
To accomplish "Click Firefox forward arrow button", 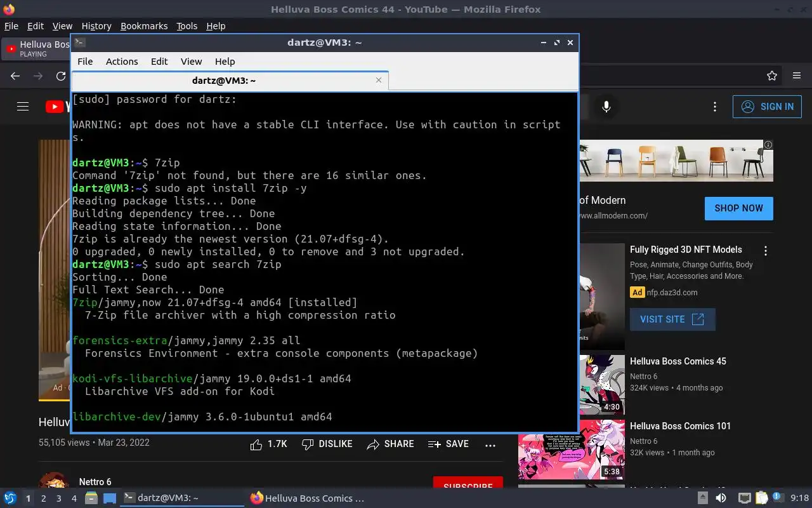I will 38,76.
